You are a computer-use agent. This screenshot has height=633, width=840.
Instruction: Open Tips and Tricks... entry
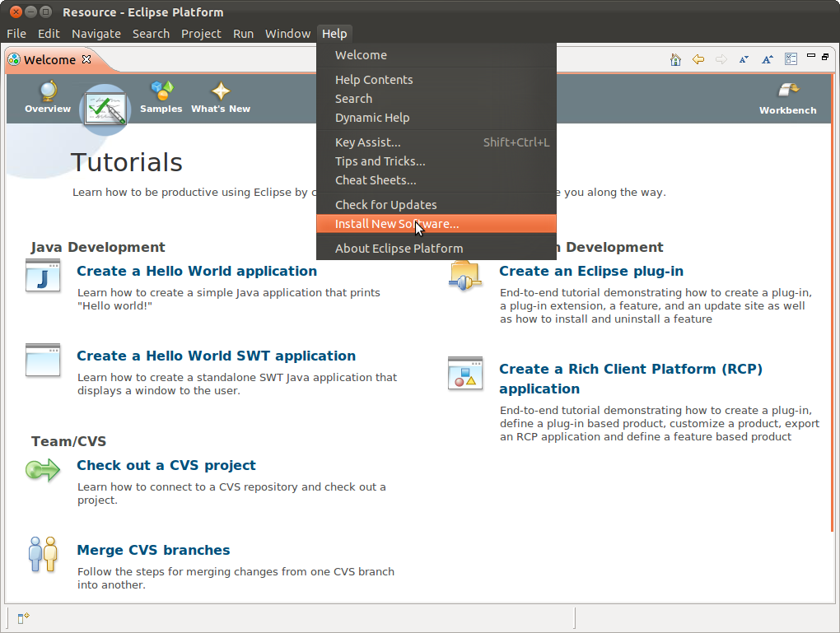pos(436,161)
